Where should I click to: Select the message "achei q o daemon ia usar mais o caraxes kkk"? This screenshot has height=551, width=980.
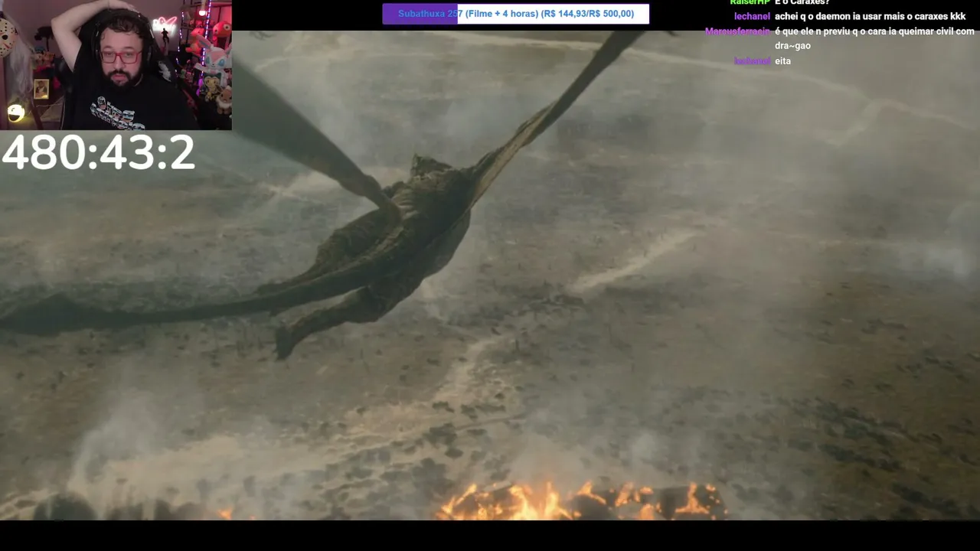pyautogui.click(x=870, y=17)
